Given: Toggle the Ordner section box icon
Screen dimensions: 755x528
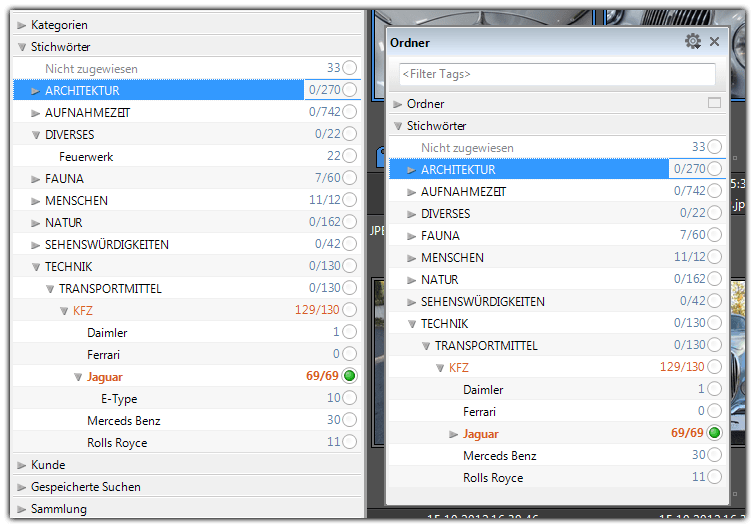Looking at the screenshot, I should [x=713, y=103].
